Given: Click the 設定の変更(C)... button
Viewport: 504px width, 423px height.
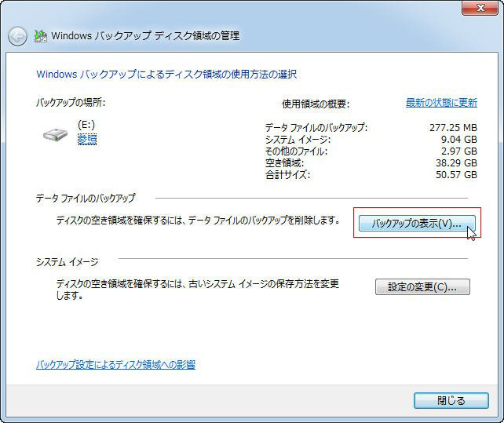Looking at the screenshot, I should coord(422,286).
